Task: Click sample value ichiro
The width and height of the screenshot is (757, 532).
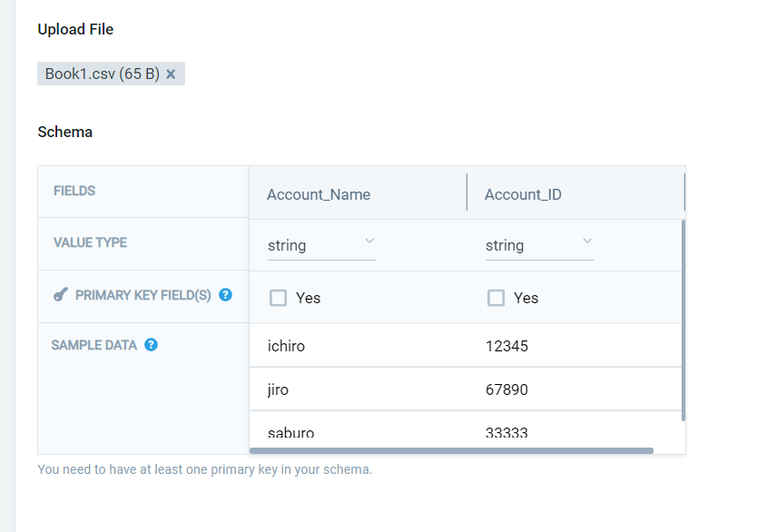Action: point(286,346)
